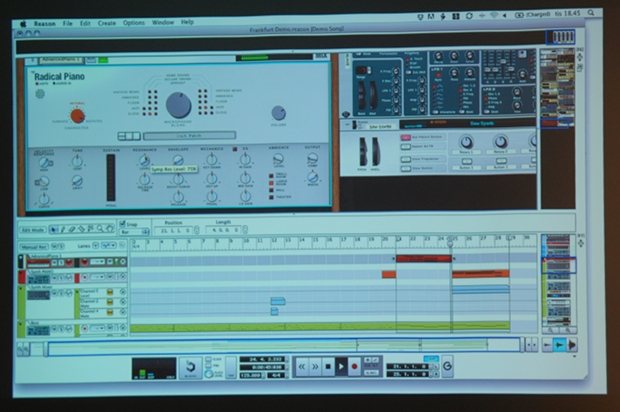Select the Mute tool
The width and height of the screenshot is (620, 412).
click(91, 229)
